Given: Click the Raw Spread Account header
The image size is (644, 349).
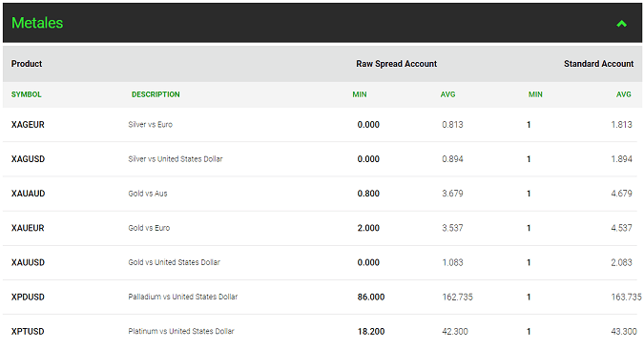Looking at the screenshot, I should tap(396, 64).
